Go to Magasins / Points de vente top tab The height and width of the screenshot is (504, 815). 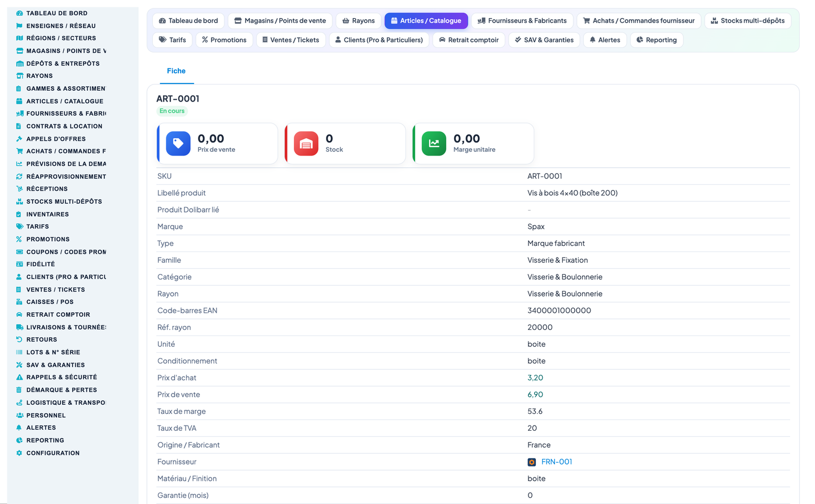(x=280, y=21)
